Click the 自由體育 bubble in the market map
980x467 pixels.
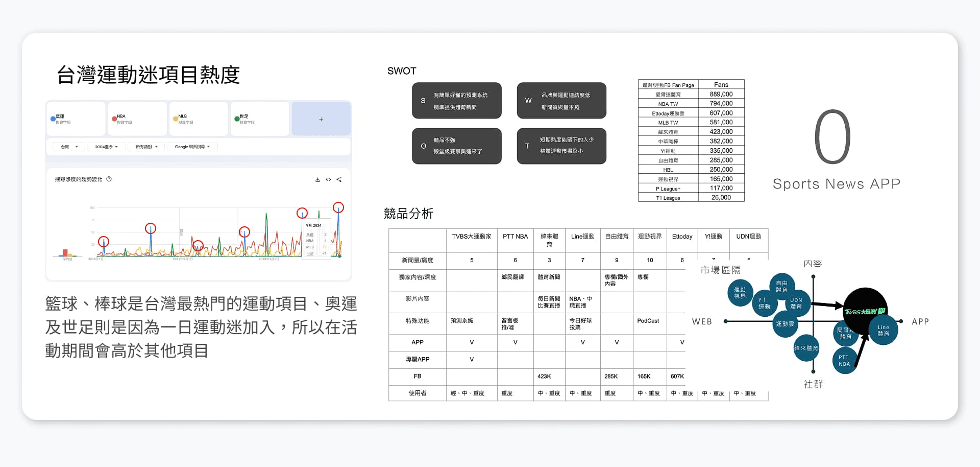(782, 286)
